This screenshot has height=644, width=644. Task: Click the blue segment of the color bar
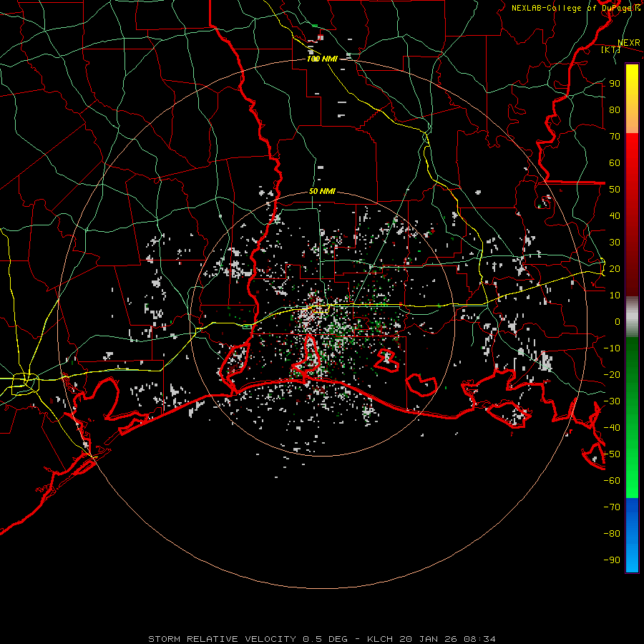tap(632, 535)
